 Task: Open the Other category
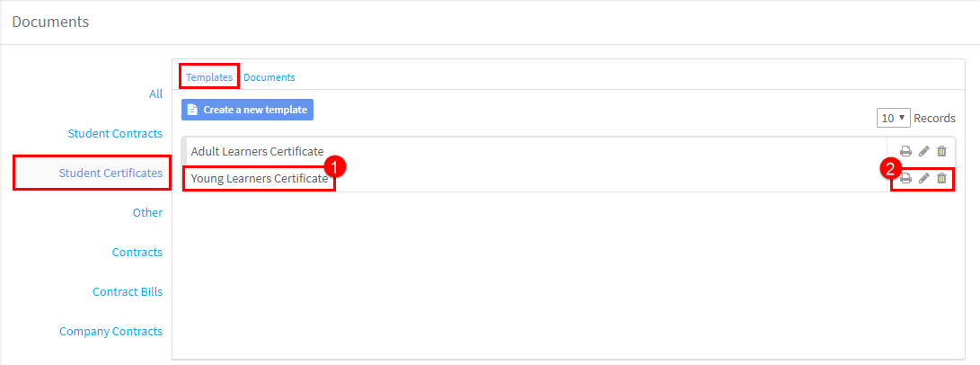coord(147,212)
